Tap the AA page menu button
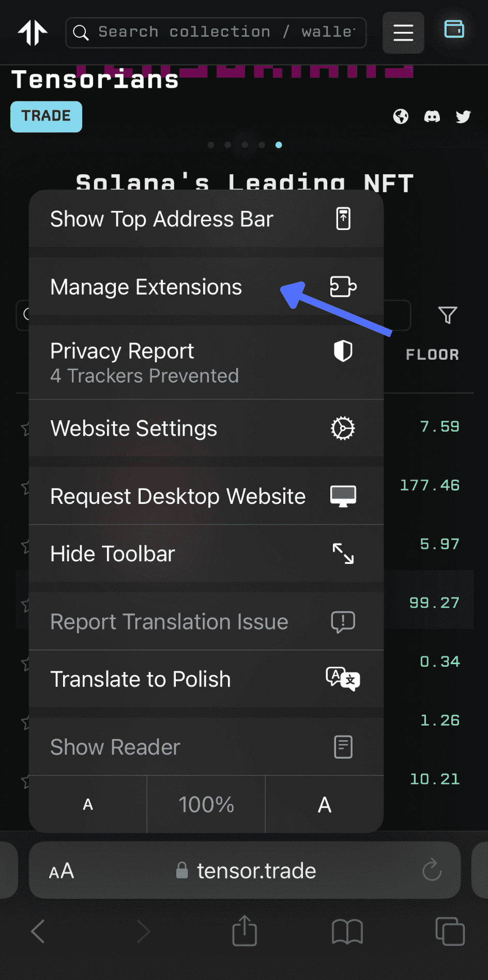Image resolution: width=488 pixels, height=980 pixels. (x=62, y=871)
